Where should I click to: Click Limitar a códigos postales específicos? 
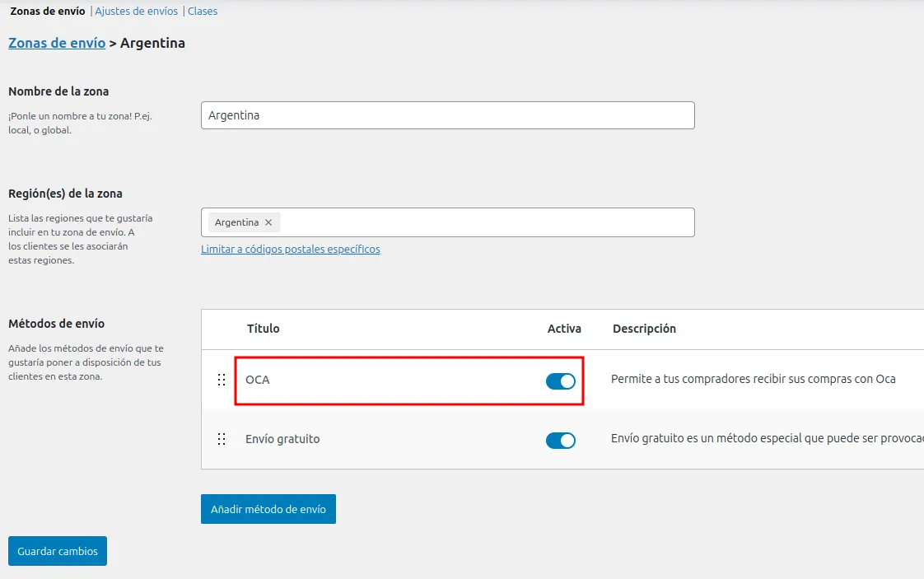290,249
